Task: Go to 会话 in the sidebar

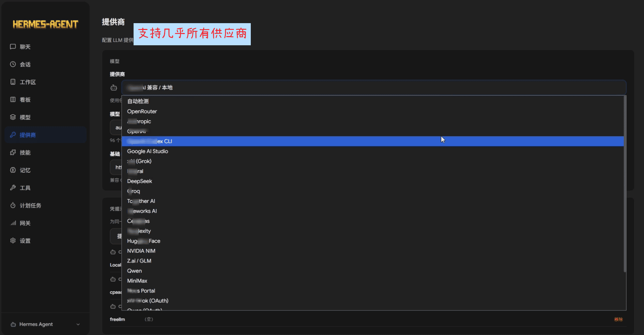Action: (x=46, y=64)
